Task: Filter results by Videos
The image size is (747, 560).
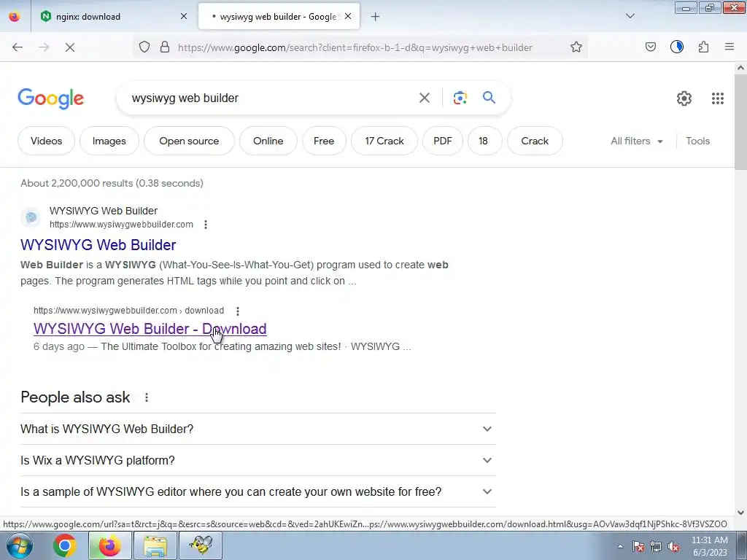Action: pos(46,141)
